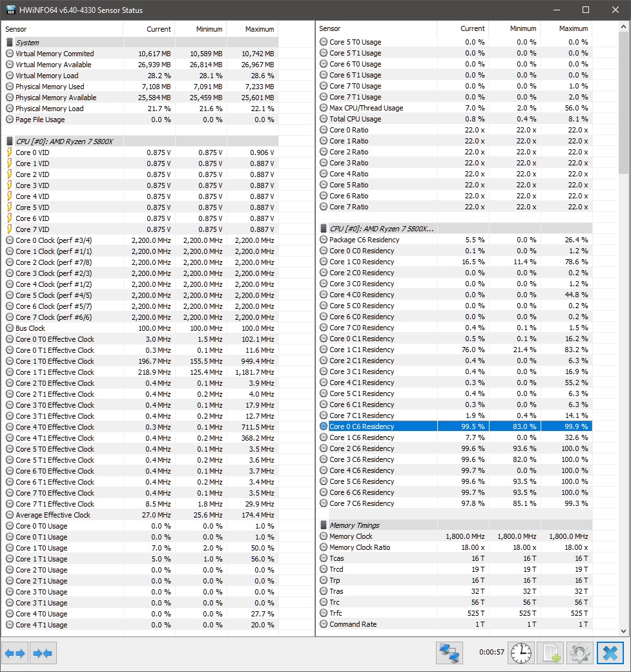Click the right pane Maximum column header
This screenshot has width=631, height=672.
(566, 28)
